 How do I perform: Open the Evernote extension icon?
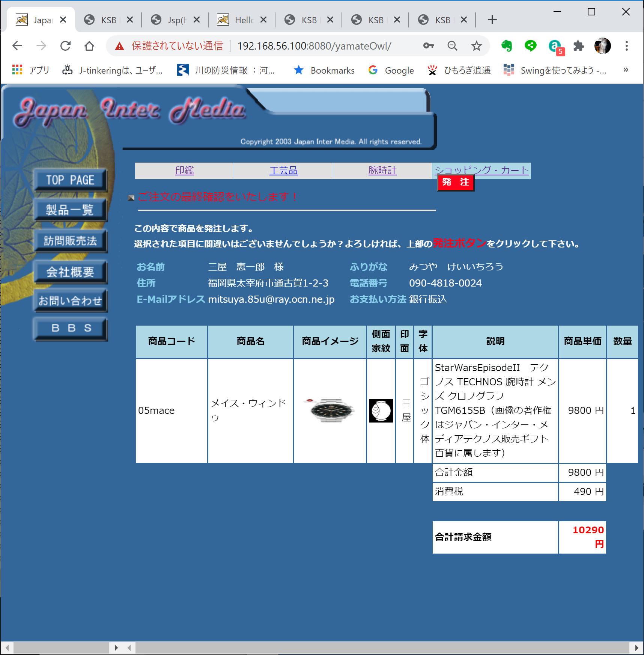click(x=507, y=46)
